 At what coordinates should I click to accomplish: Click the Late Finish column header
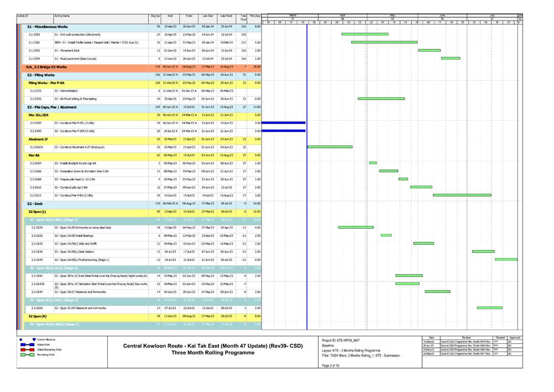(226, 17)
